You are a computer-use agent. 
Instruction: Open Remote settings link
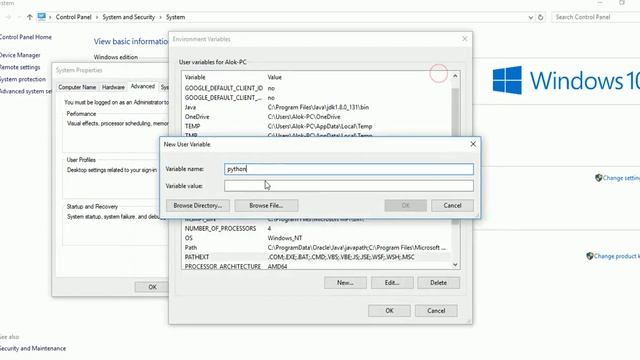(20, 67)
